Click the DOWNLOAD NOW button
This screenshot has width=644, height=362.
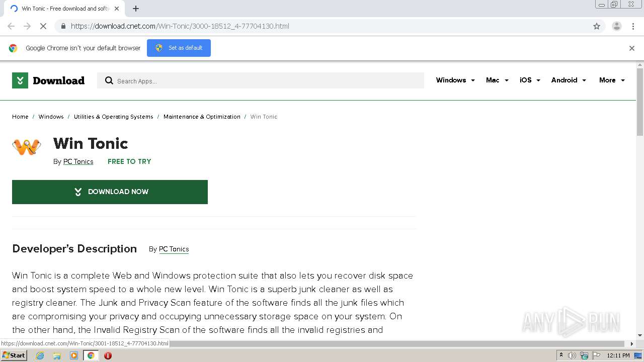(110, 192)
